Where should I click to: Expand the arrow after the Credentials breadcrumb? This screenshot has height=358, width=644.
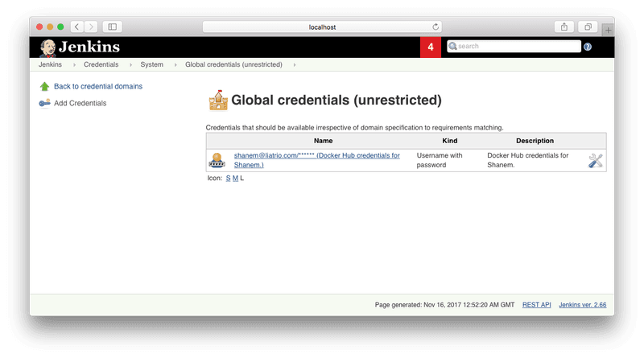click(130, 65)
